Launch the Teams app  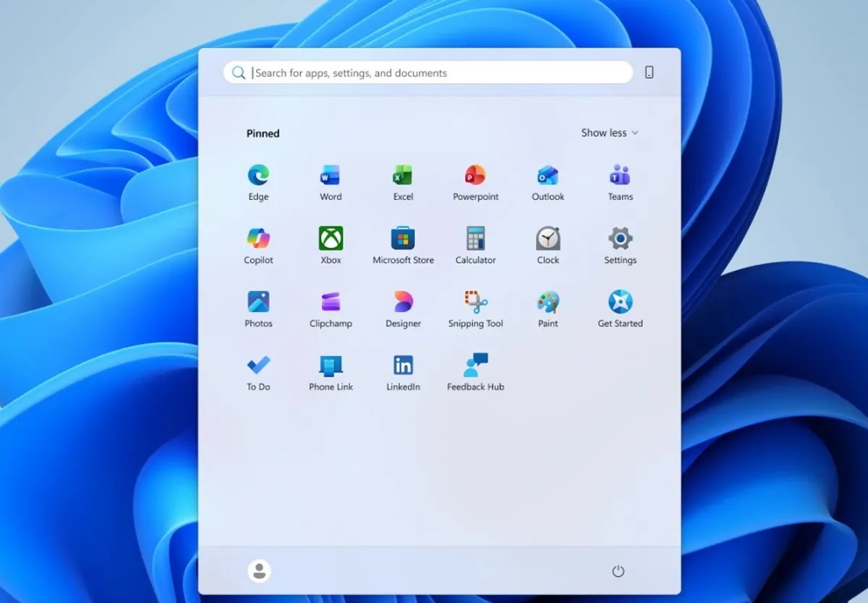pos(620,182)
